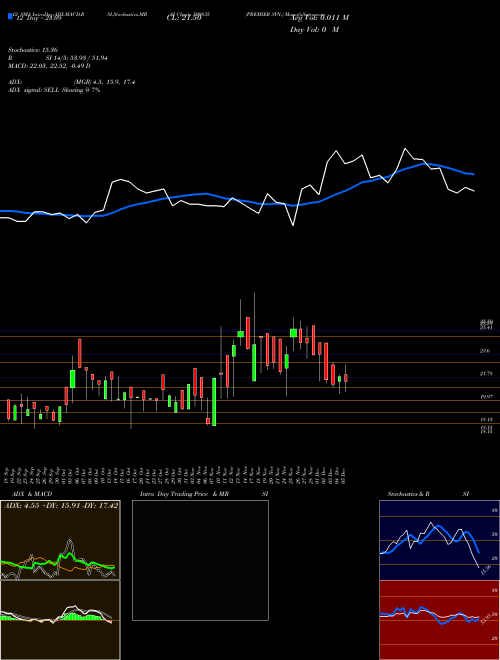500x660 pixels.
Task: Click the rotated 15.36 stochastics value label
Action: tap(486, 570)
